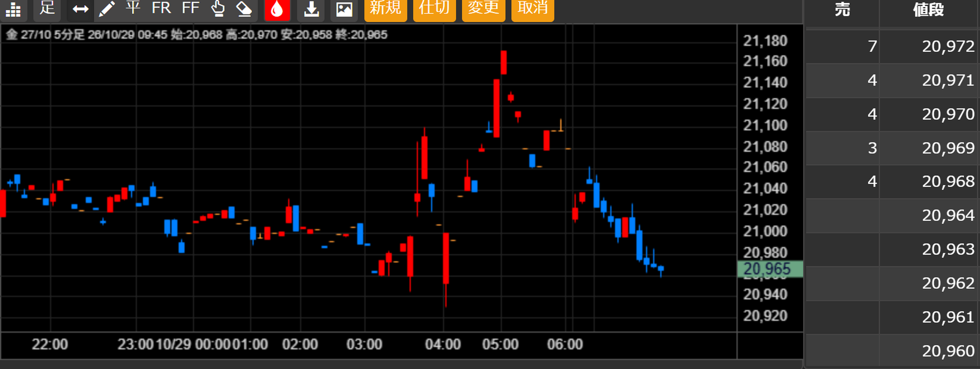Select price 20,964 in order book
Image resolution: width=980 pixels, height=369 pixels.
click(948, 215)
